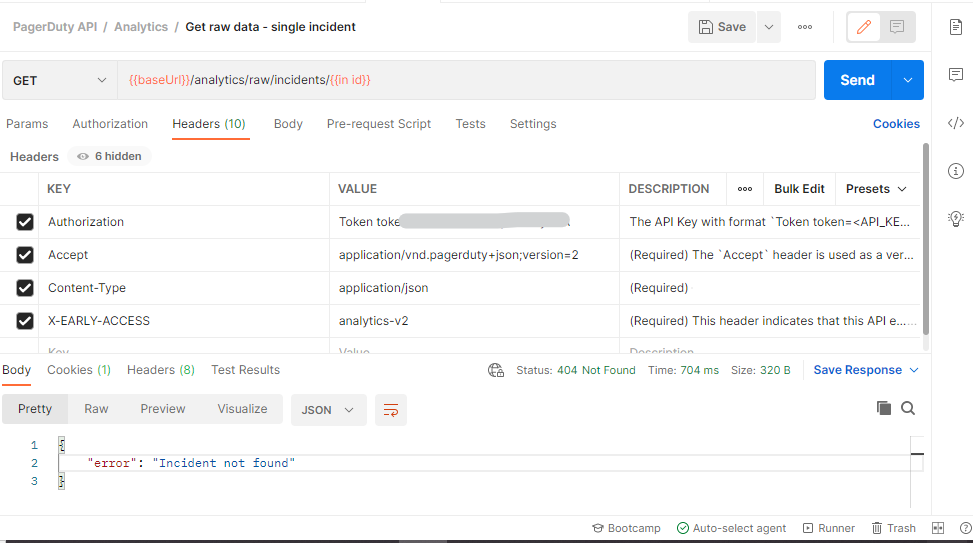Image resolution: width=973 pixels, height=543 pixels.
Task: Click the header table column options dots
Action: (x=745, y=189)
